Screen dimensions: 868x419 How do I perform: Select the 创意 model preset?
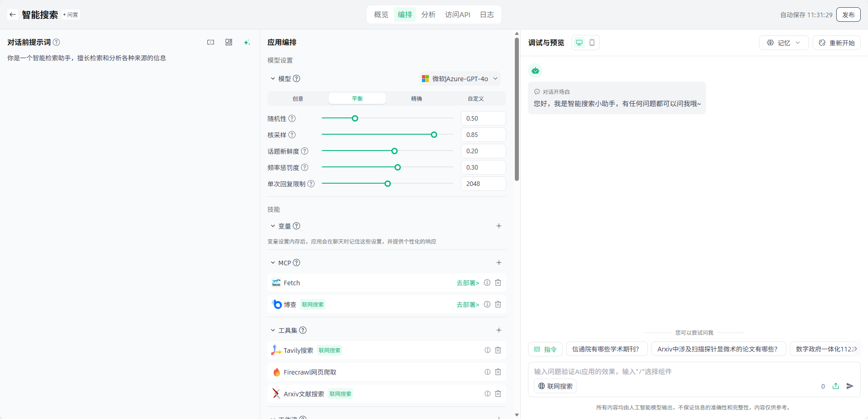(x=298, y=98)
